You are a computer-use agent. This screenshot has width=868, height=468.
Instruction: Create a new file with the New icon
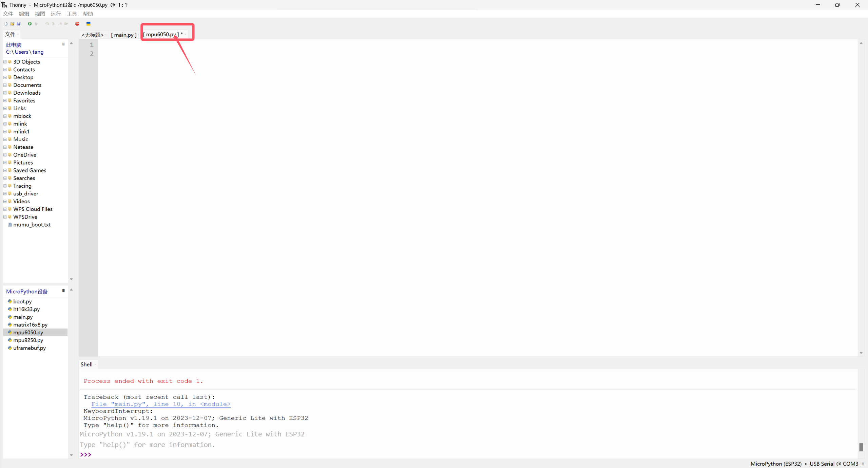(6, 24)
